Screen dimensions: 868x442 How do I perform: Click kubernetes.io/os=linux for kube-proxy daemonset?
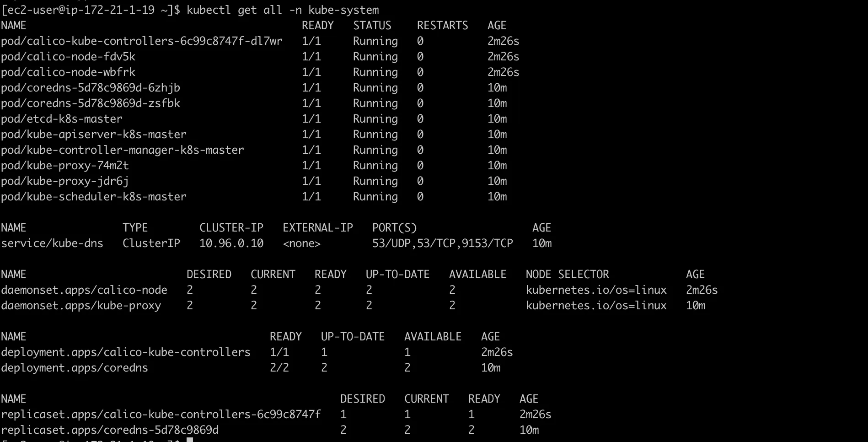tap(596, 306)
